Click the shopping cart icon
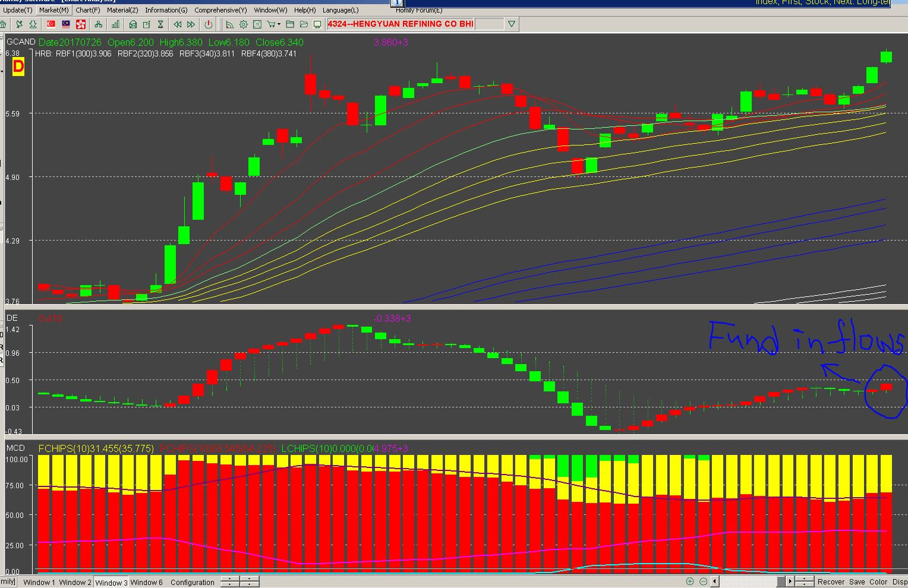The height and width of the screenshot is (588, 908). pyautogui.click(x=271, y=24)
